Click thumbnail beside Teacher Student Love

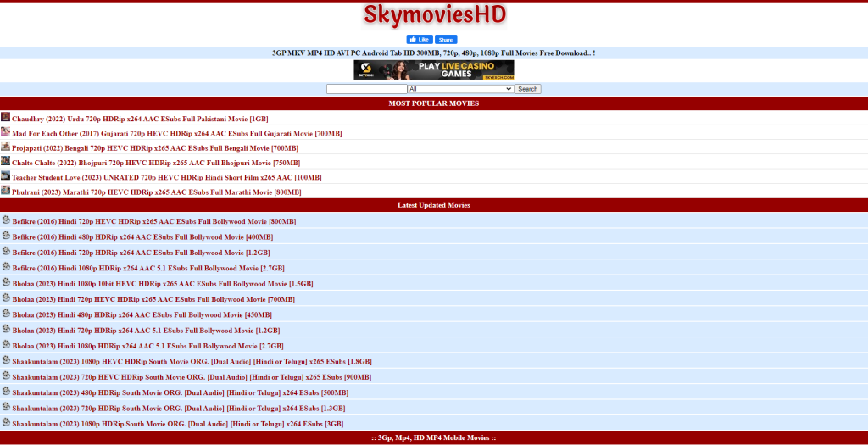point(6,175)
